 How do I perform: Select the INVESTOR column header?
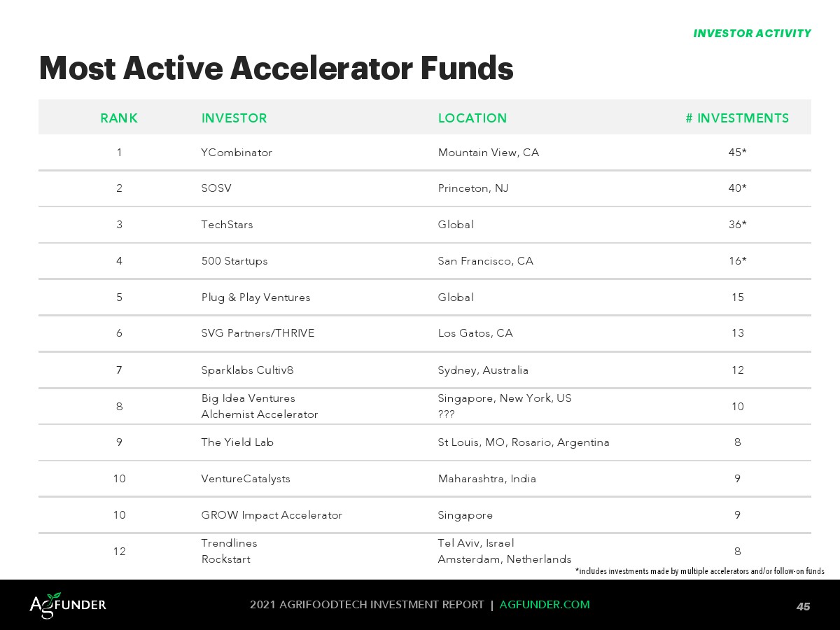(x=234, y=118)
